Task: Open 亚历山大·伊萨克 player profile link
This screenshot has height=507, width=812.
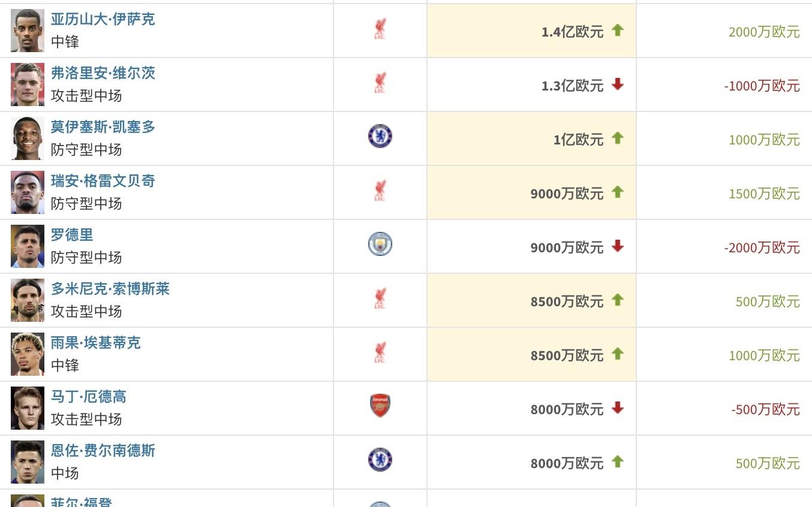Action: point(103,19)
